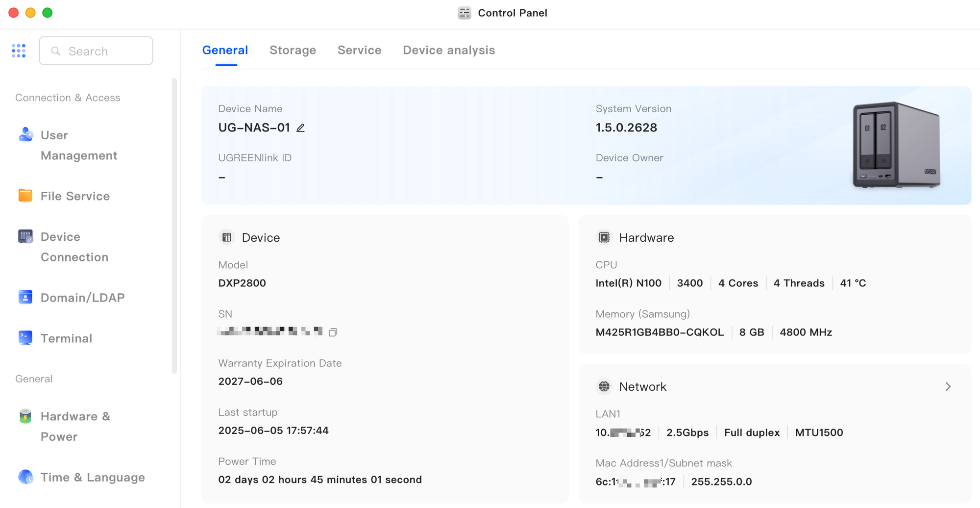This screenshot has width=980, height=508.
Task: Open the Service tab
Action: pyautogui.click(x=360, y=50)
